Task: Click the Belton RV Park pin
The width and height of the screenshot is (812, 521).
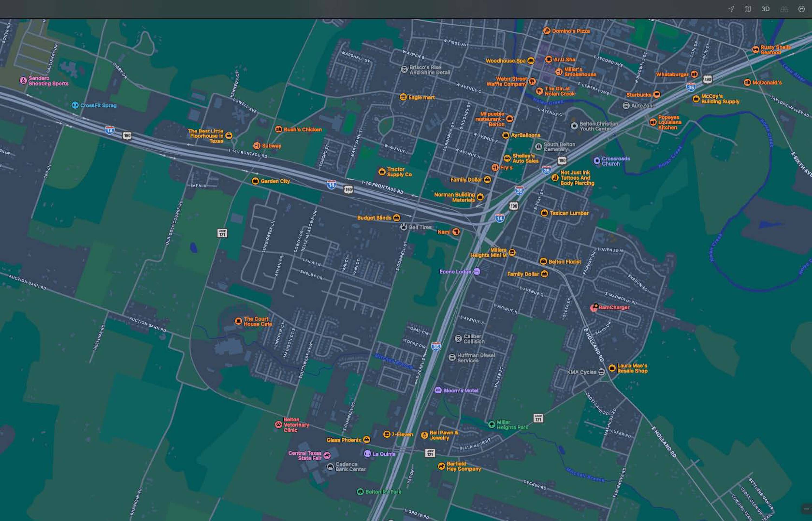Action: click(360, 491)
